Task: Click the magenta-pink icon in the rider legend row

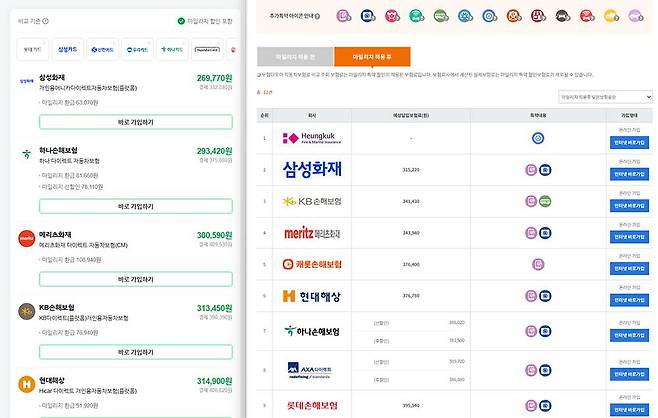Action: 392,16
